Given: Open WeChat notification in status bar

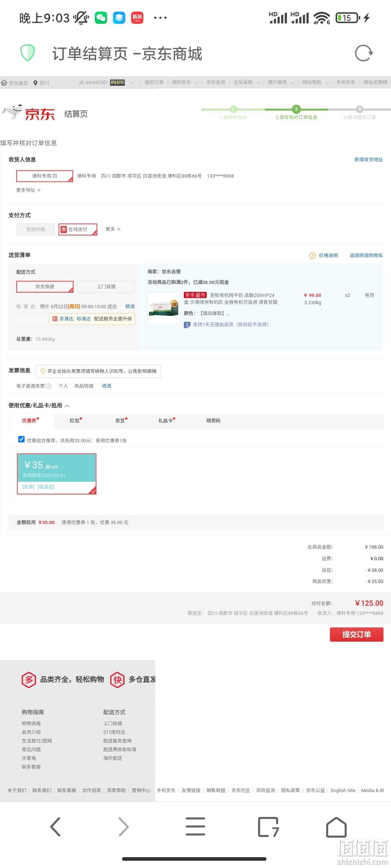Looking at the screenshot, I should (x=101, y=17).
